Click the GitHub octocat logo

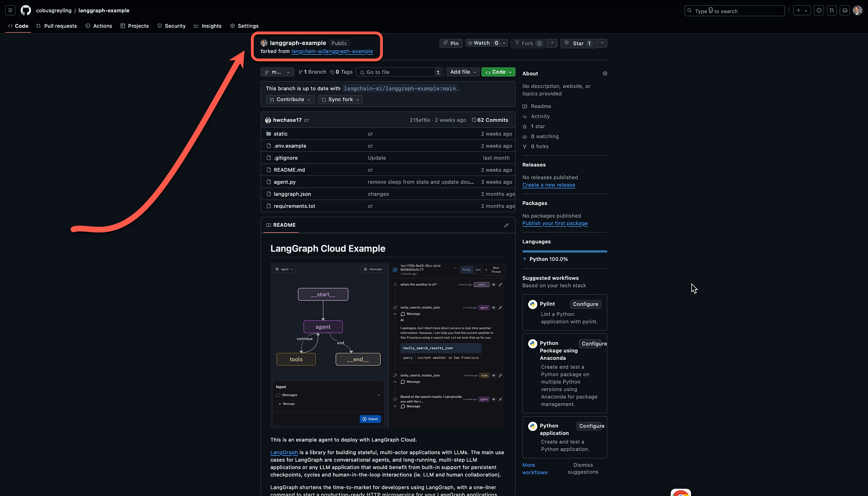(26, 10)
